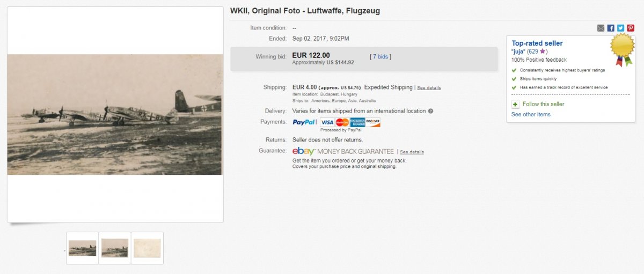The image size is (644, 274).
Task: Open shipping See details link
Action: (x=429, y=88)
